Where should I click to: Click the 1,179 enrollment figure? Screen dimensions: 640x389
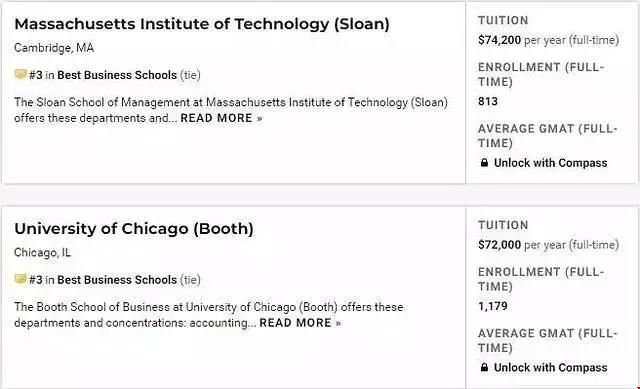[493, 306]
